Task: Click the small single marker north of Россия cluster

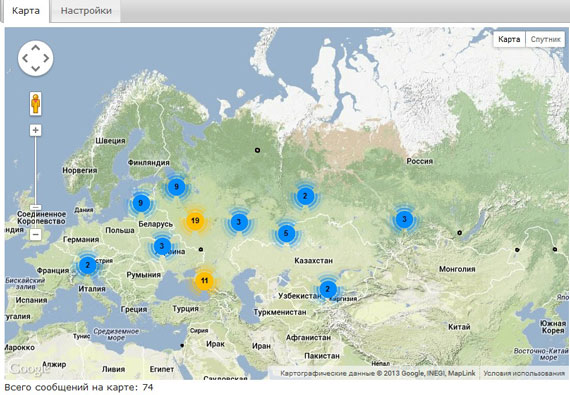Action: click(257, 150)
